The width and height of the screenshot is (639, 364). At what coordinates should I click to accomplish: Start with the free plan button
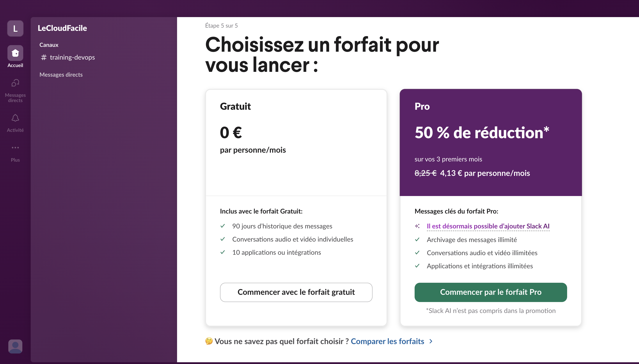pyautogui.click(x=296, y=292)
